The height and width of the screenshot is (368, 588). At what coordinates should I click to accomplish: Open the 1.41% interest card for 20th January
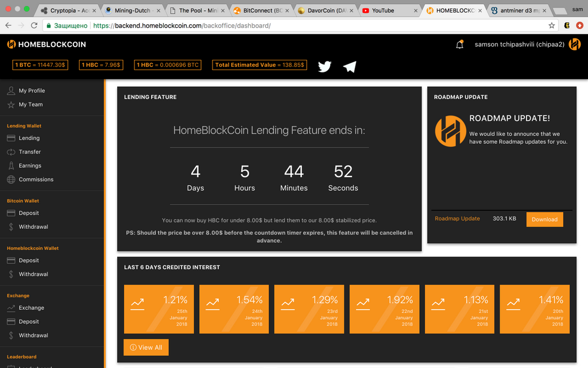pyautogui.click(x=535, y=309)
